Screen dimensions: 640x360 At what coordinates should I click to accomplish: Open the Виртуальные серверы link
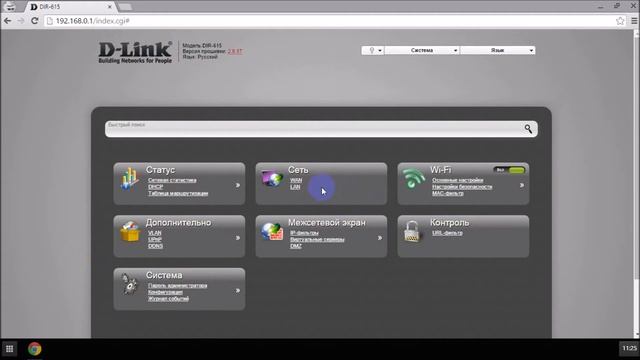pyautogui.click(x=317, y=239)
